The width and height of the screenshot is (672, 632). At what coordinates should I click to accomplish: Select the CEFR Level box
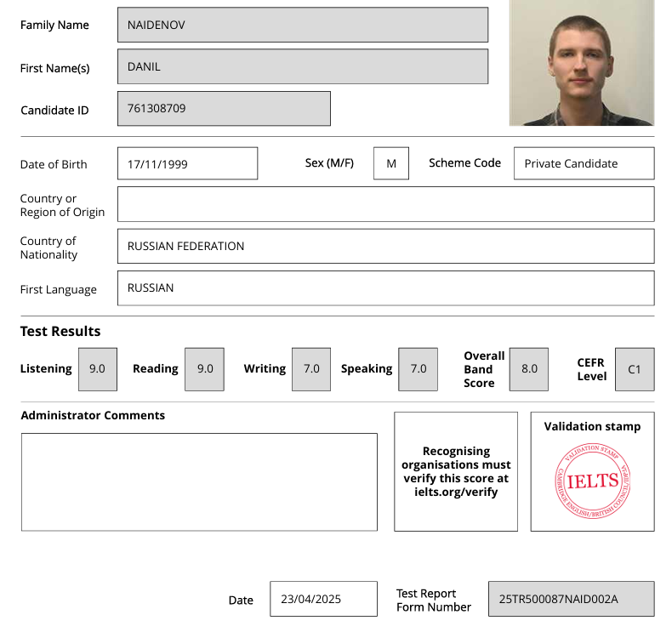pos(635,369)
